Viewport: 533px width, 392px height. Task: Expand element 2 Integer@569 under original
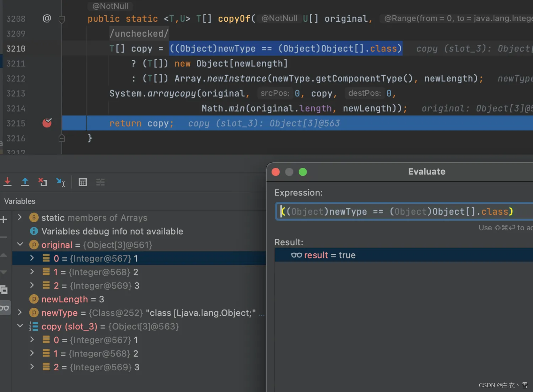click(32, 285)
